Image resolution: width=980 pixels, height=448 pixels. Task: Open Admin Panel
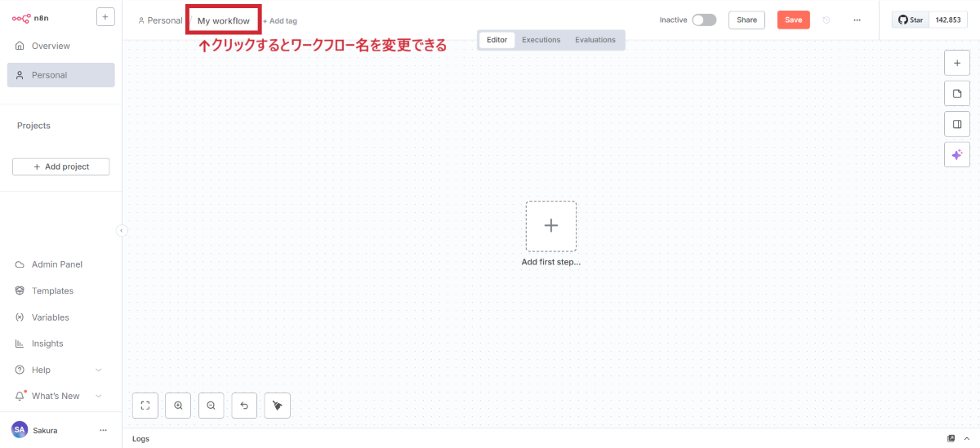point(57,264)
